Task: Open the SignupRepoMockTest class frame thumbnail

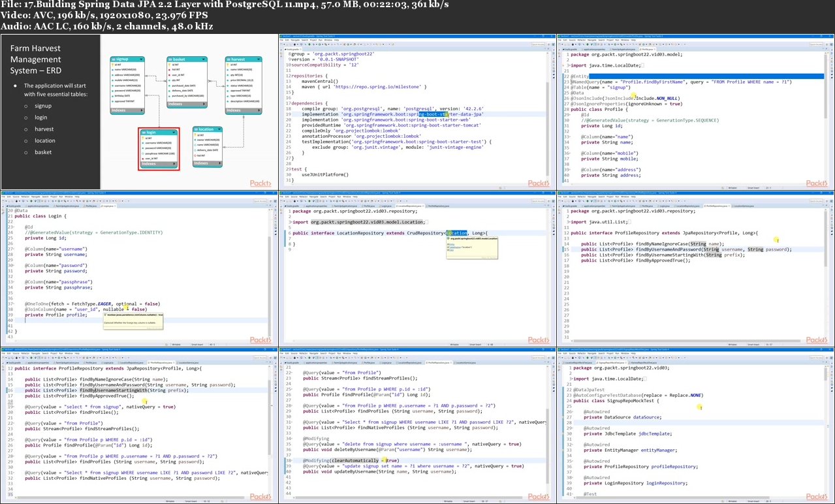Action: click(695, 425)
